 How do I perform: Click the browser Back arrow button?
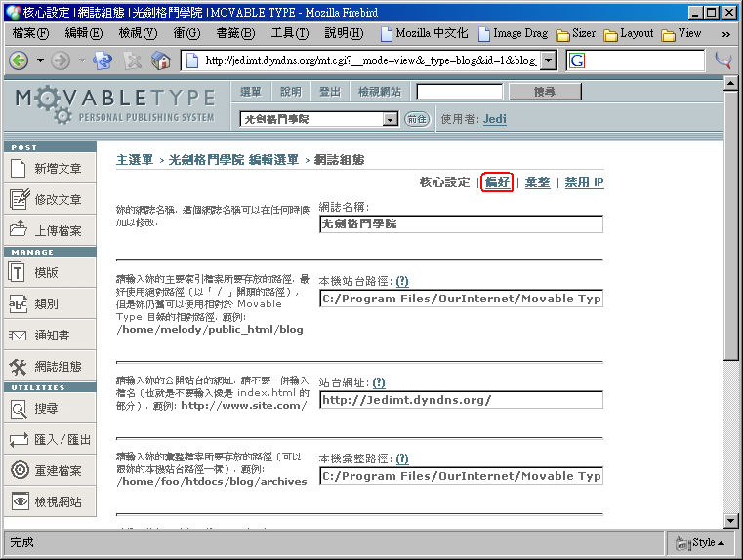(x=19, y=60)
